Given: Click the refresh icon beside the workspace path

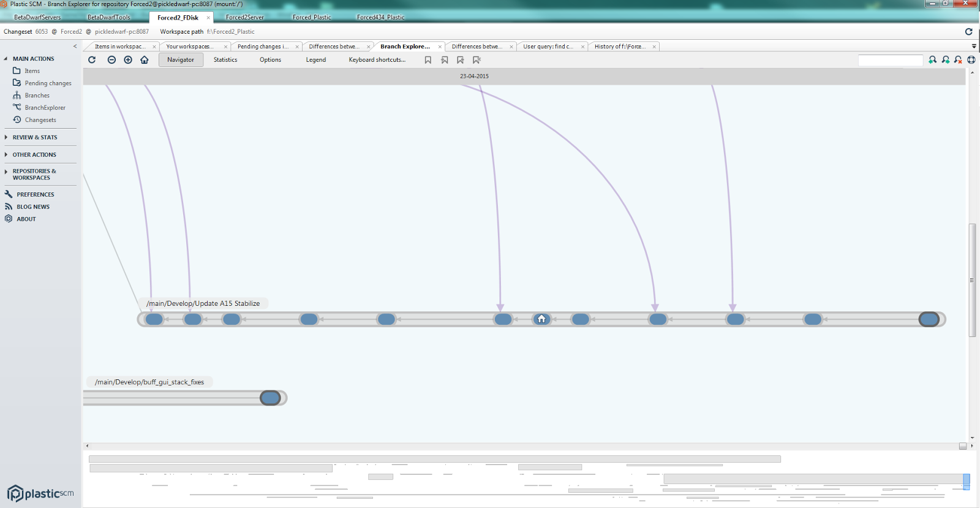Looking at the screenshot, I should 969,31.
